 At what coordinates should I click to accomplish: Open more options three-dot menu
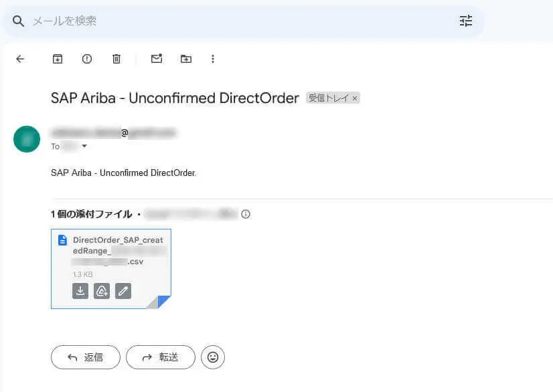[213, 59]
